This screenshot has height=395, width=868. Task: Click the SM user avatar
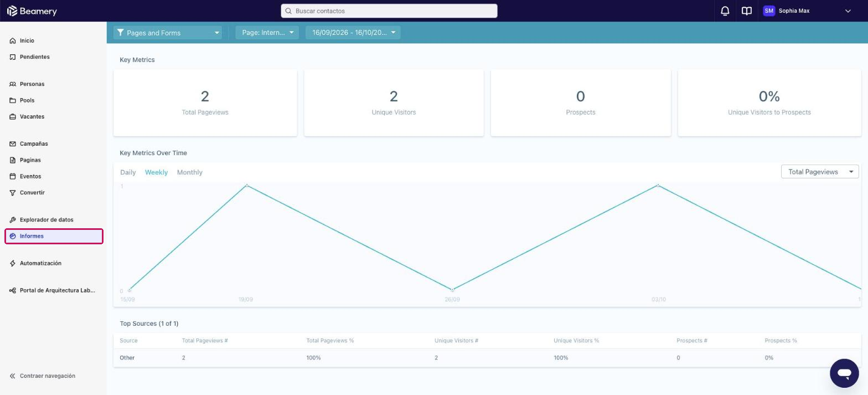tap(768, 11)
